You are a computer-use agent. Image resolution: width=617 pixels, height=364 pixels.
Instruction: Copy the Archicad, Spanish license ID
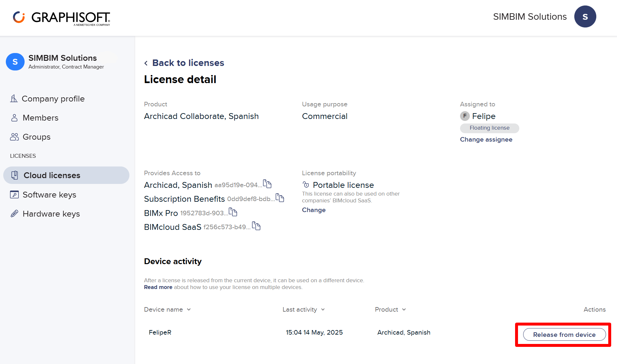click(x=267, y=184)
